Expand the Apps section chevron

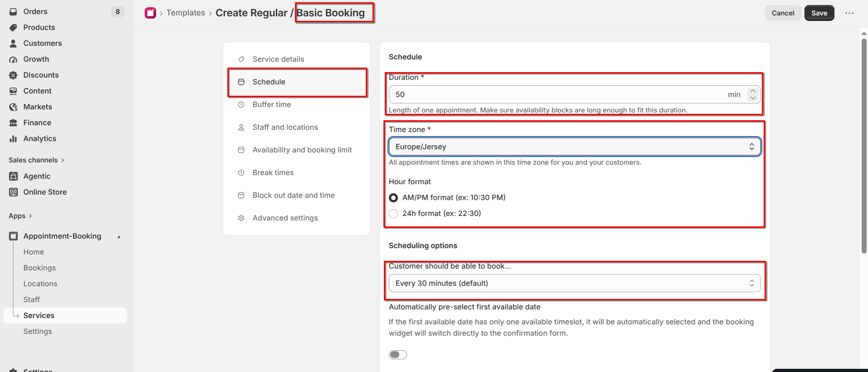click(31, 216)
